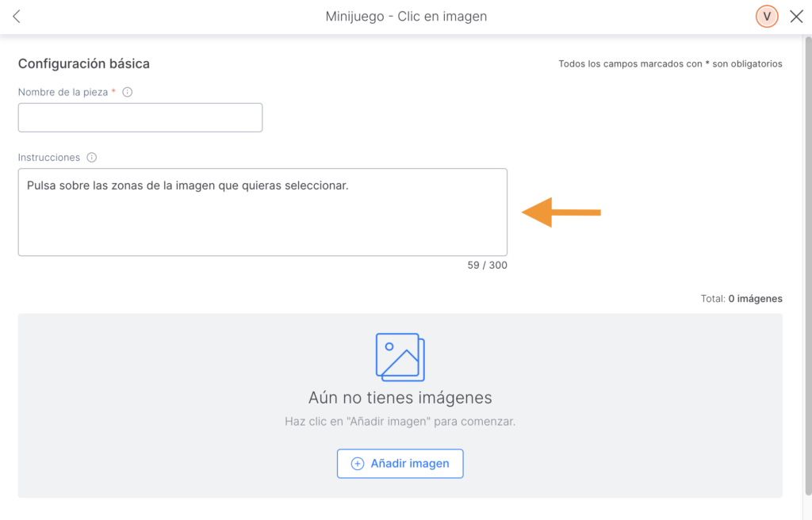
Task: Click the "59 / 300" character counter
Action: tap(487, 266)
